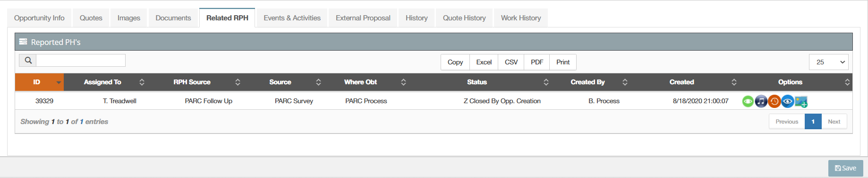Viewport: 868px width, 178px height.
Task: Open the Events & Activities tab
Action: click(292, 18)
